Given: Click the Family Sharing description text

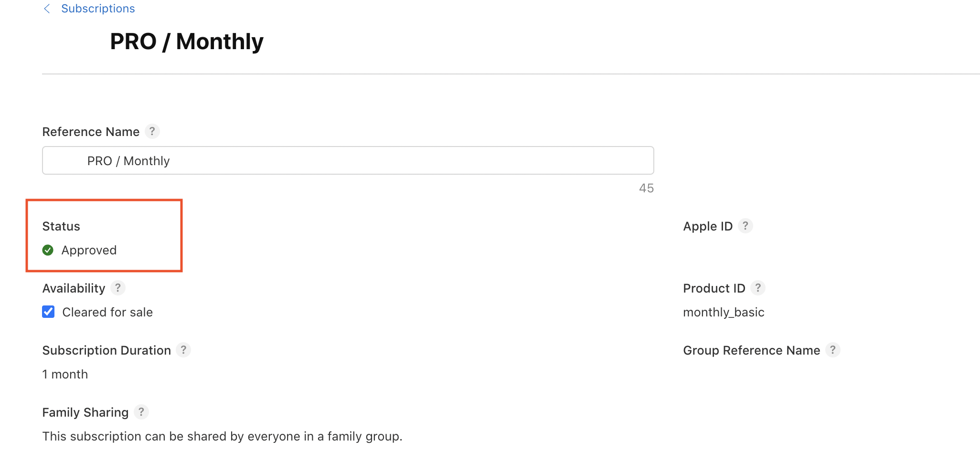Looking at the screenshot, I should click(x=222, y=436).
